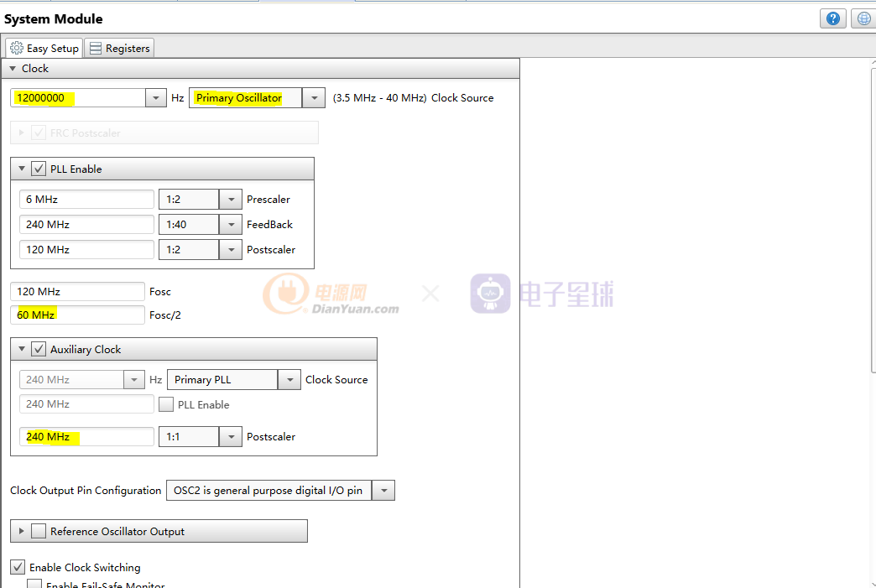Uncheck the Auxiliary Clock checkbox
Viewport: 876px width, 588px height.
point(39,349)
